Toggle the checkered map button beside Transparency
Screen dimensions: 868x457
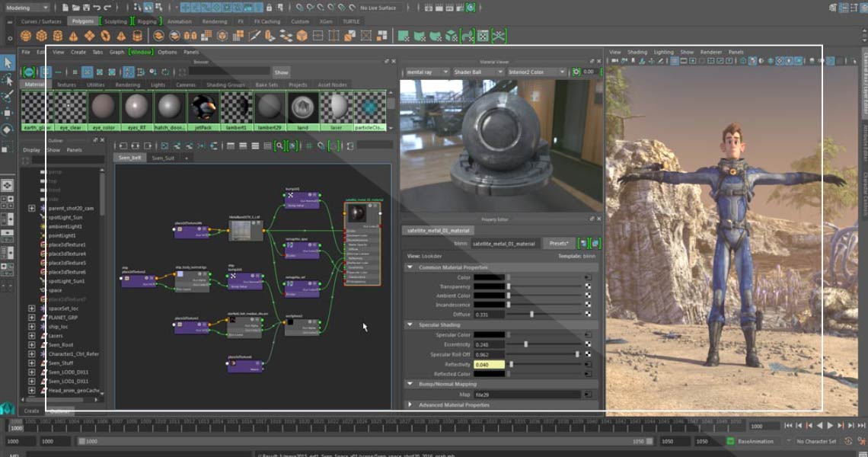pyautogui.click(x=588, y=286)
